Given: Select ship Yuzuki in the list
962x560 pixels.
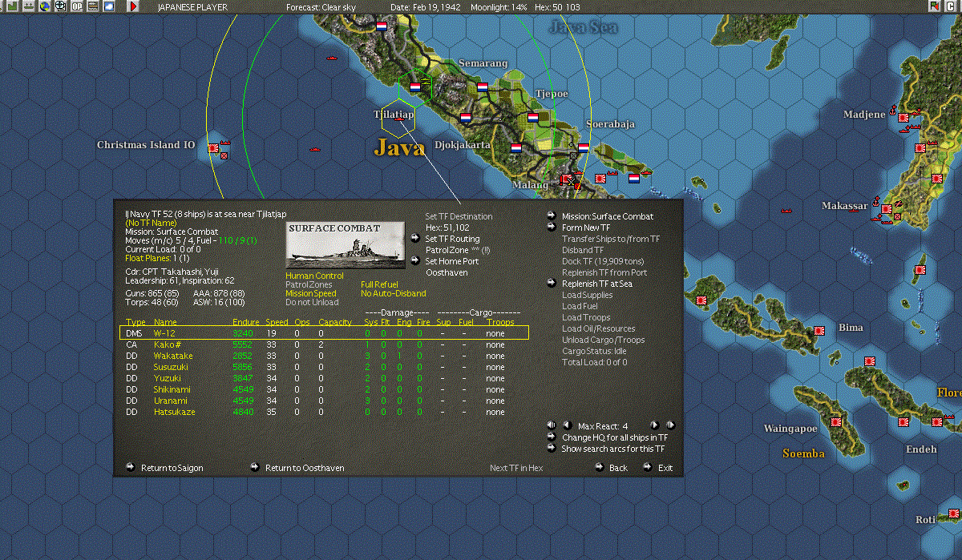Looking at the screenshot, I should [325, 378].
